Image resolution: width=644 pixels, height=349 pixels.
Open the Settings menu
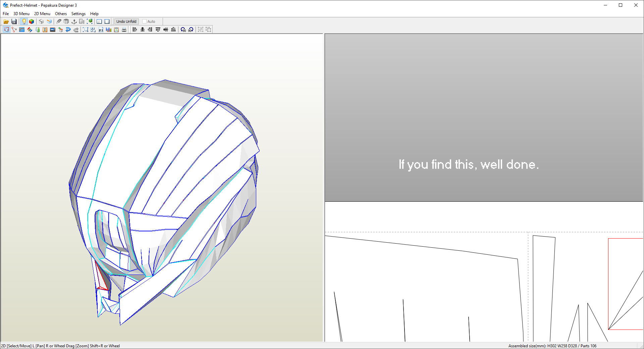pos(78,14)
